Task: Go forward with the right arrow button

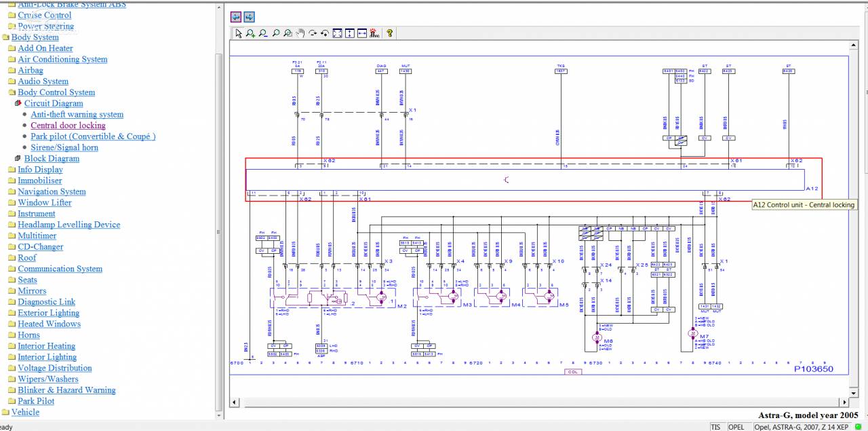Action: point(249,17)
